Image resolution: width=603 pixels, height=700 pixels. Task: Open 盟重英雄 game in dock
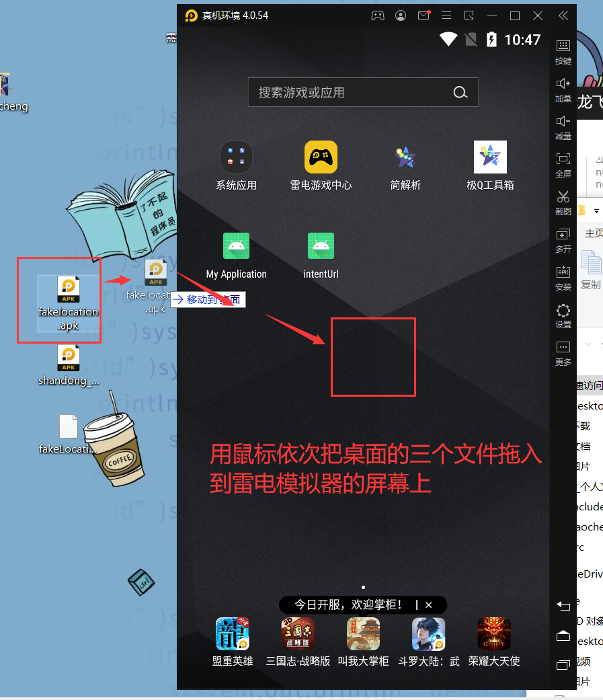233,642
